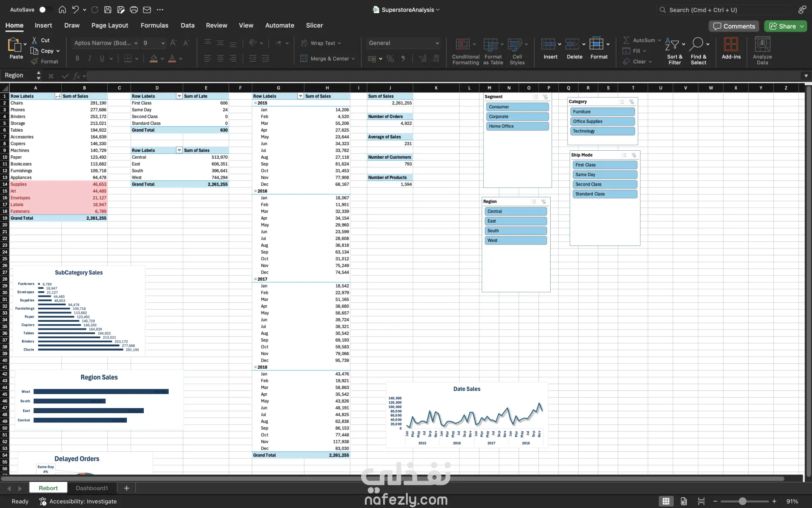Toggle the AutoSave switch
The image size is (812, 508).
[x=45, y=10]
